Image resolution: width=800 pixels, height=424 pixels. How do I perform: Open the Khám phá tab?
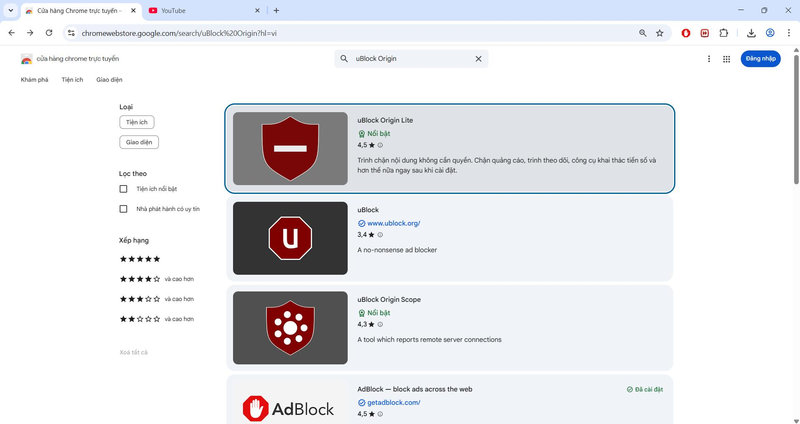(34, 80)
